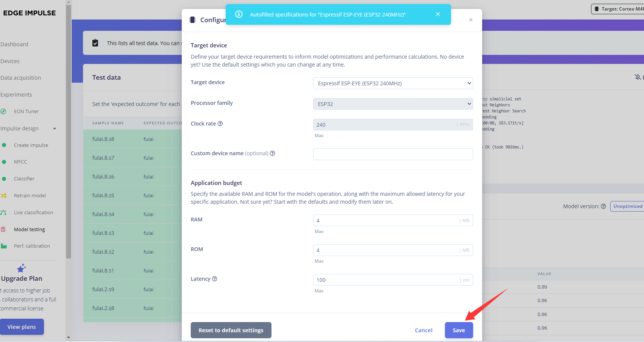Open Model testing in sidebar
This screenshot has width=644, height=342.
click(x=29, y=229)
